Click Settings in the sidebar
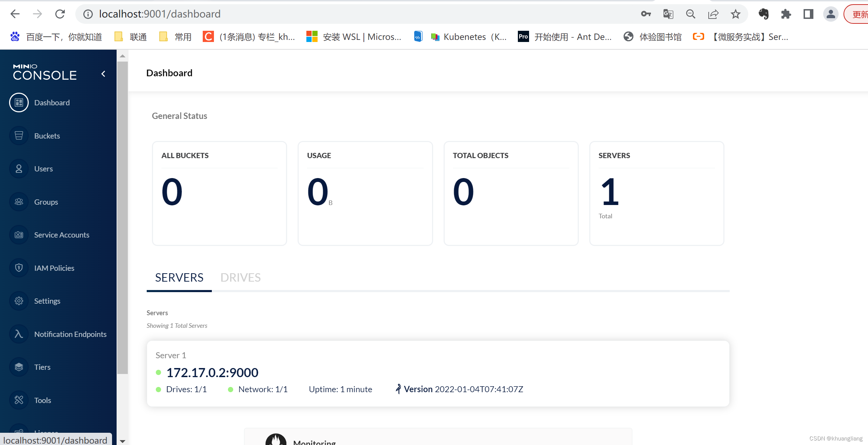The width and height of the screenshot is (868, 445). pyautogui.click(x=48, y=301)
